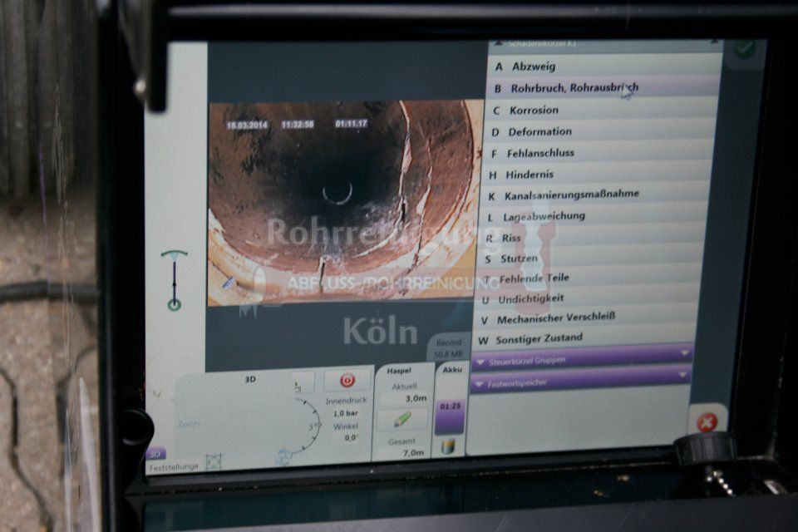The width and height of the screenshot is (798, 532).
Task: Pick L Lageabweichung damage code
Action: pyautogui.click(x=593, y=216)
